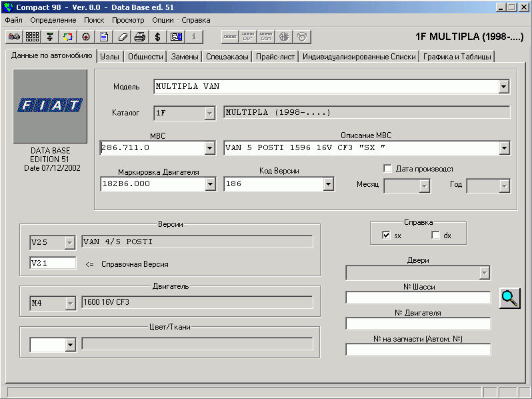Viewport: 532px width, 399px height.
Task: Click the printer toolbar icon
Action: click(x=140, y=37)
